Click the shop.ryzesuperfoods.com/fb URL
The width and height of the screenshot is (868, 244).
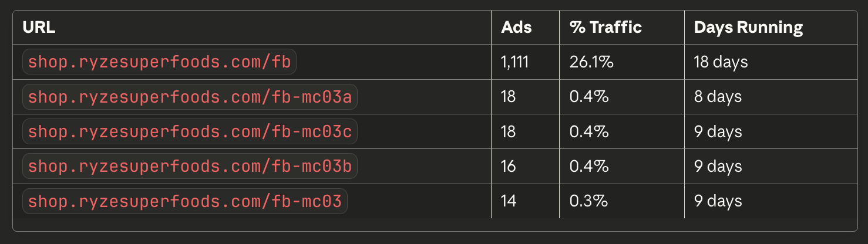[x=159, y=62]
